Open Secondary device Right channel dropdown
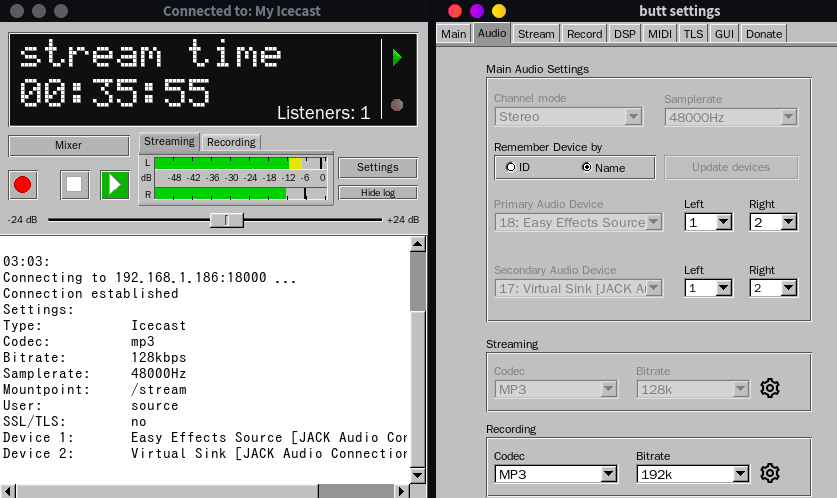 click(x=774, y=288)
